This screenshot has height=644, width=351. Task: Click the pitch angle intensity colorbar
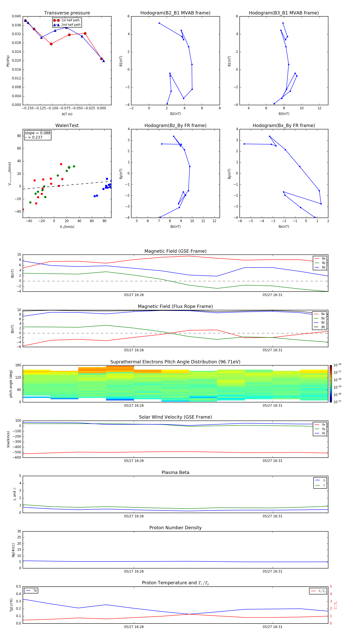(331, 384)
